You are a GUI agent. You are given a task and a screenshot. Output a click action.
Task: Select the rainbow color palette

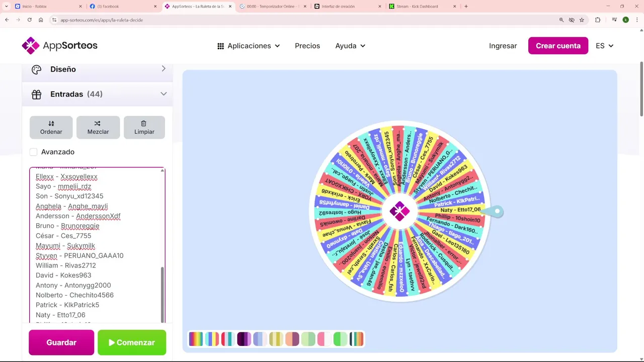(x=196, y=339)
